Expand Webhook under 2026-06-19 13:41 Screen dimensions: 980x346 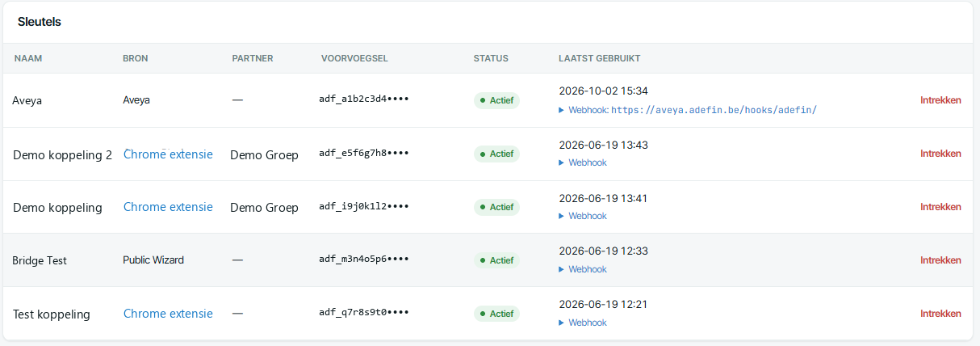tap(583, 216)
